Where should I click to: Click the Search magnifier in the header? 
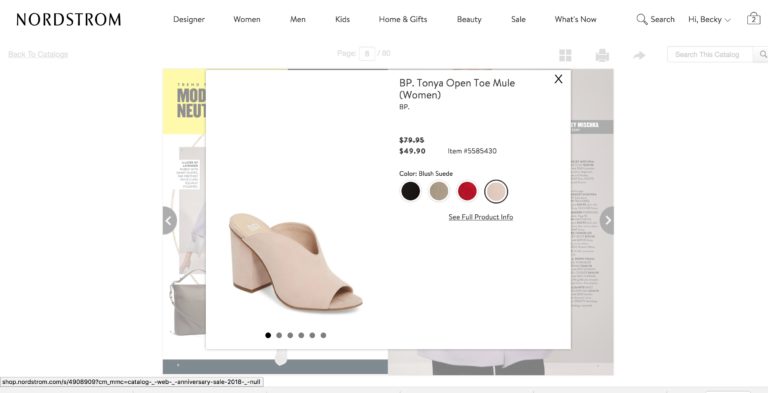click(642, 19)
